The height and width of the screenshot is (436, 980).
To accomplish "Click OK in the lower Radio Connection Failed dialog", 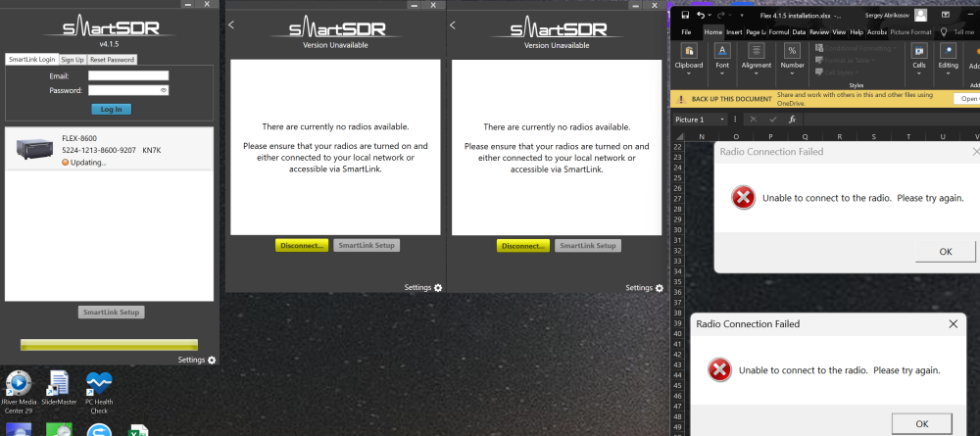I will tap(922, 423).
